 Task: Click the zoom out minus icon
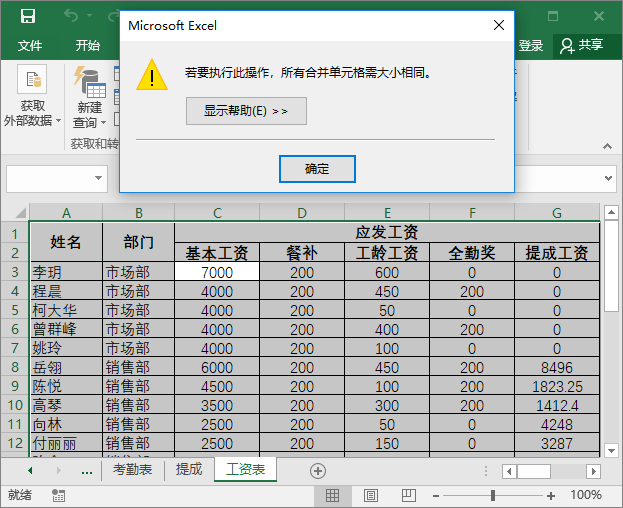pyautogui.click(x=436, y=496)
